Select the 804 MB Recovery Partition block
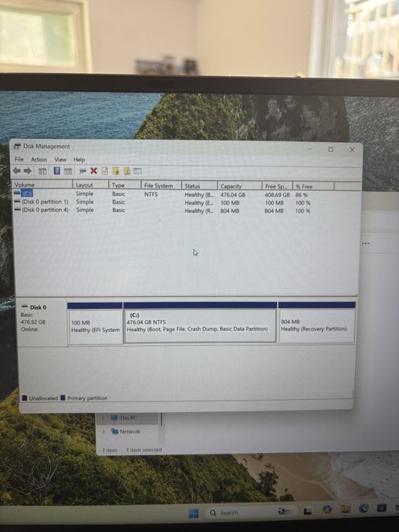Viewport: 399px width, 532px height. click(x=317, y=321)
